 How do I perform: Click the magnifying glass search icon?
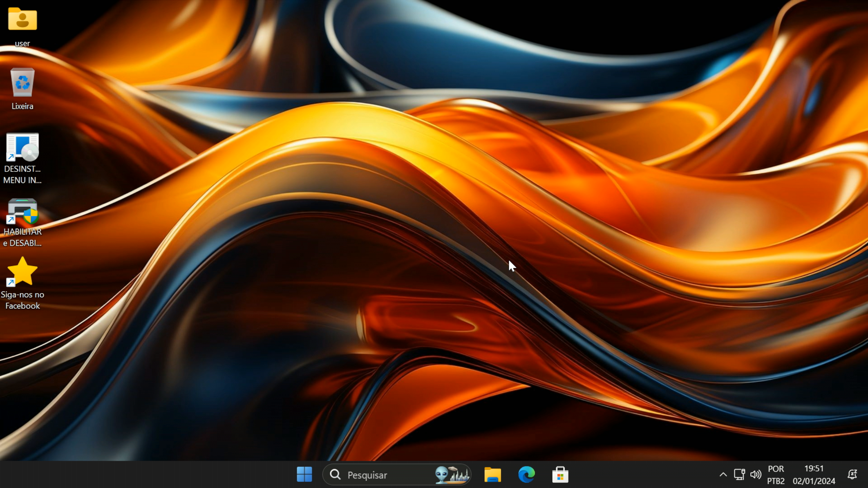click(x=335, y=474)
